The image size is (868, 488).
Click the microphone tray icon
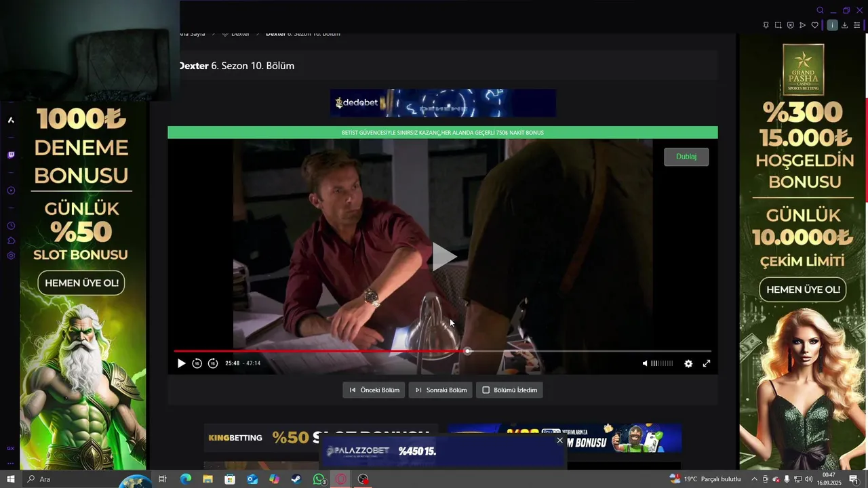(787, 479)
